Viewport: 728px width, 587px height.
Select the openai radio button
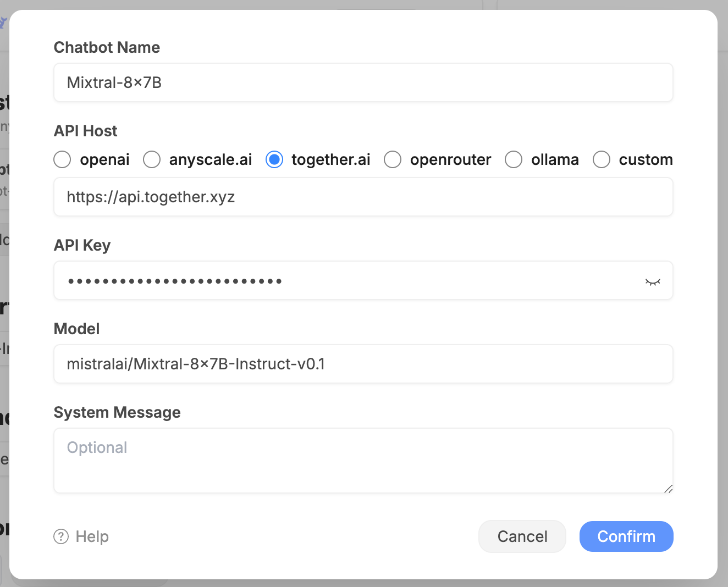click(62, 159)
